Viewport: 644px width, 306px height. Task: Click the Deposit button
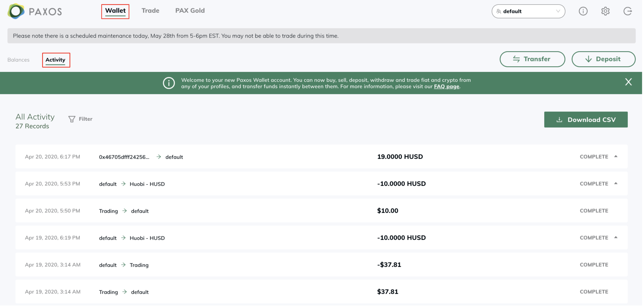(603, 59)
